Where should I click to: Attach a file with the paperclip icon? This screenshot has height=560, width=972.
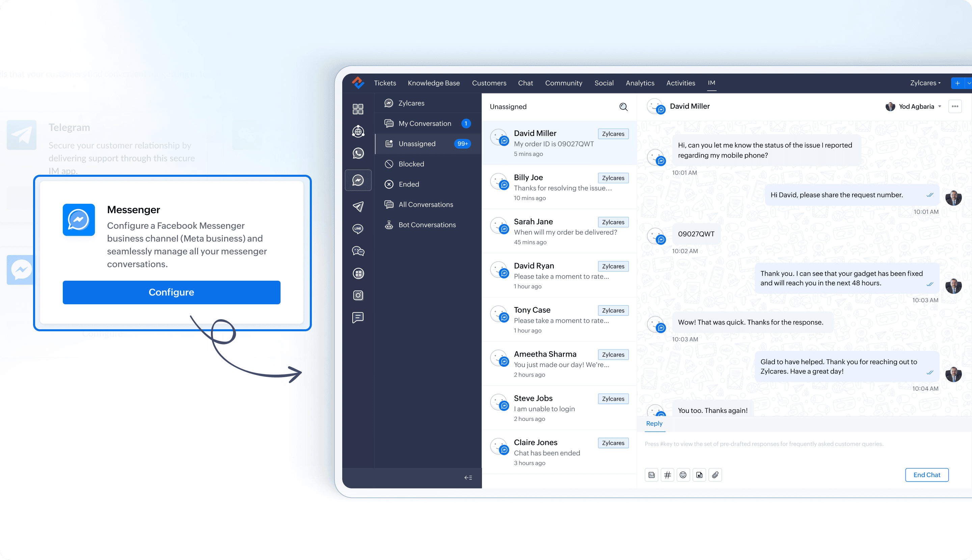(715, 475)
